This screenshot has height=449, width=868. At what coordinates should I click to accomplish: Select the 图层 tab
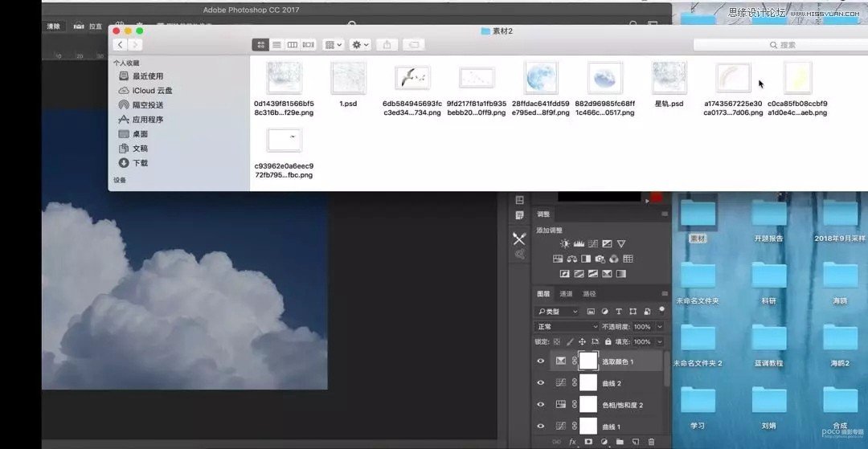tap(543, 294)
